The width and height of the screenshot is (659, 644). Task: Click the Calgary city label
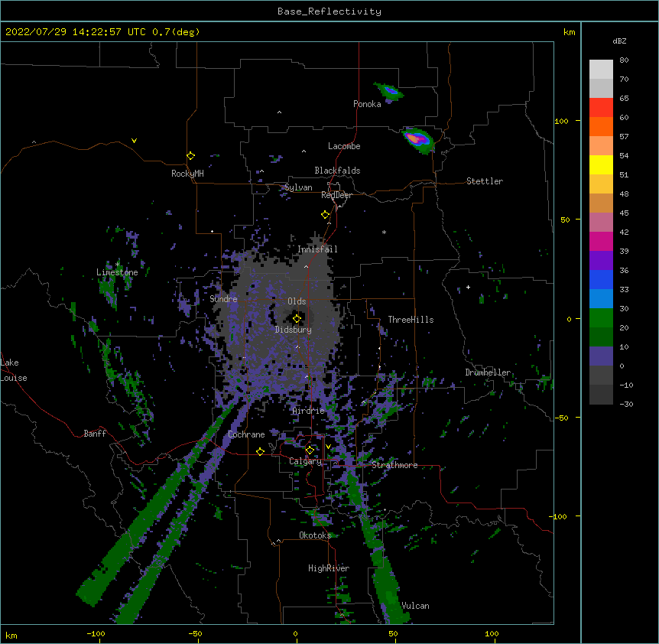tap(306, 461)
